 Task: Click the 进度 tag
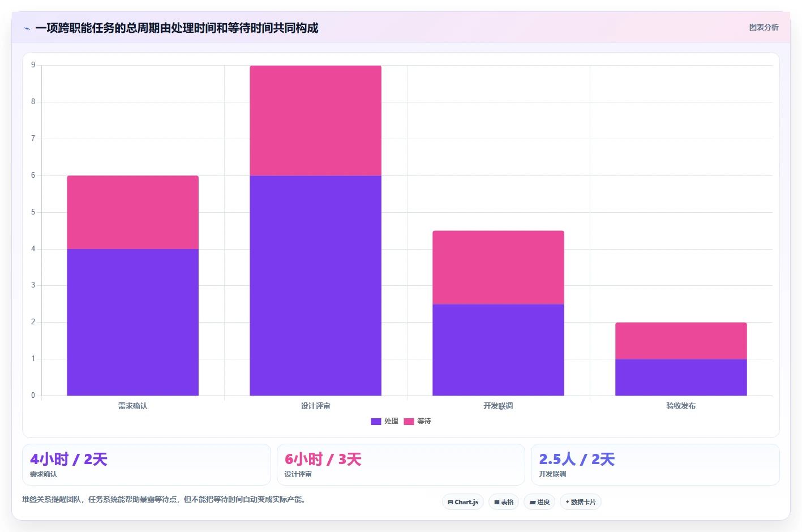click(539, 502)
